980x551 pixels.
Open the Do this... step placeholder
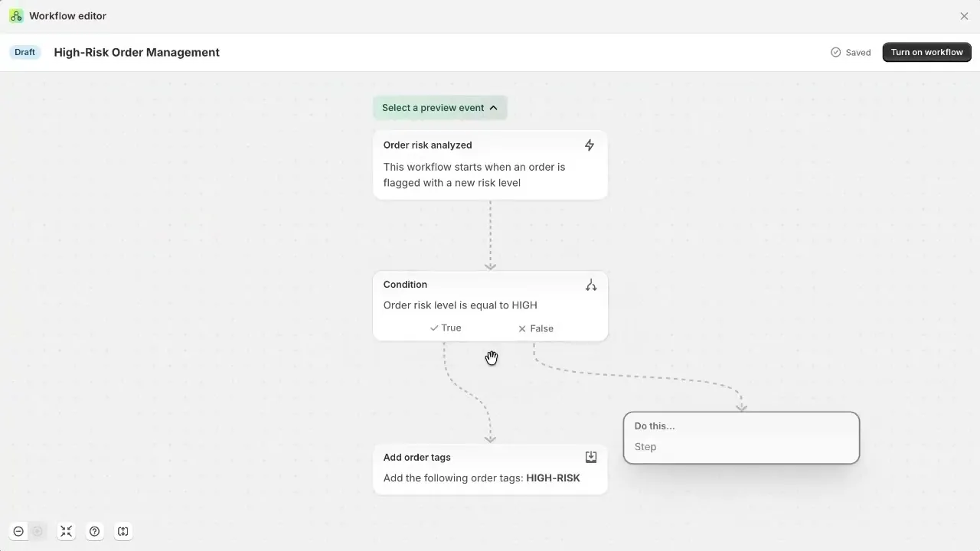(741, 438)
